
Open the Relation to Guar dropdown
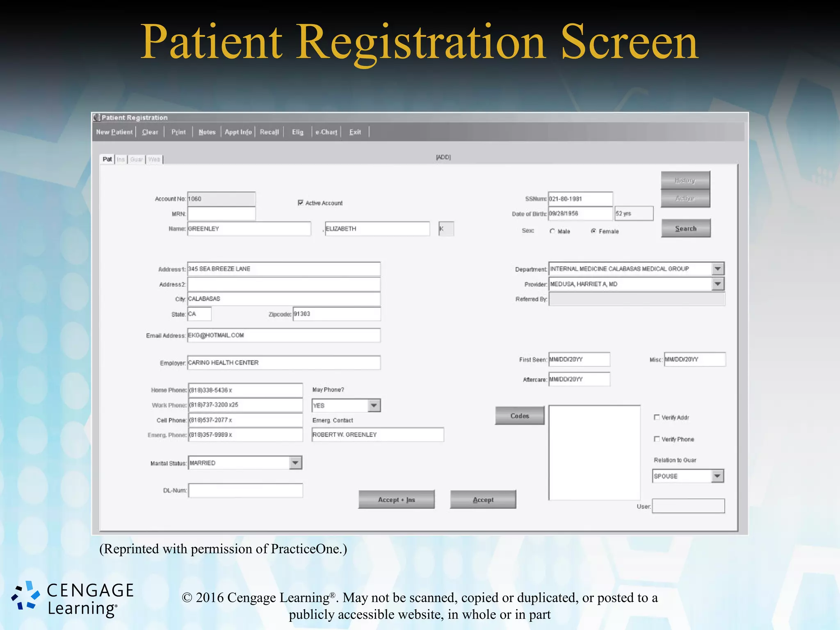pyautogui.click(x=717, y=476)
